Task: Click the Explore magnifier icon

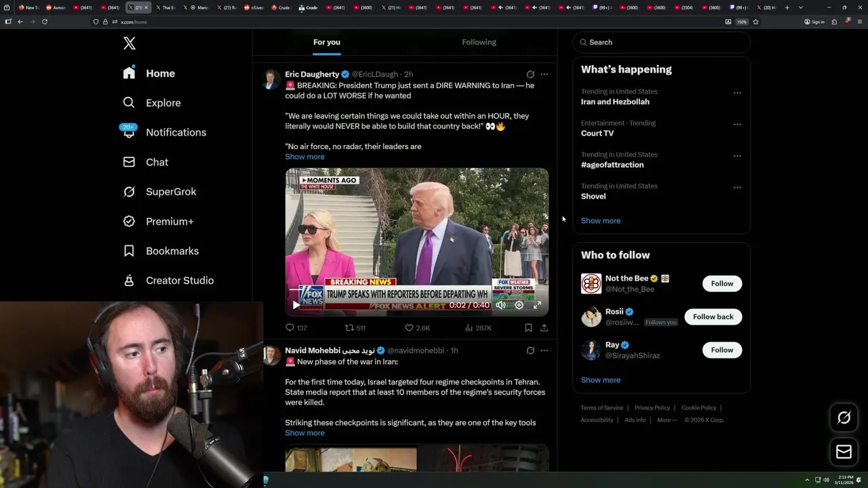Action: point(129,103)
